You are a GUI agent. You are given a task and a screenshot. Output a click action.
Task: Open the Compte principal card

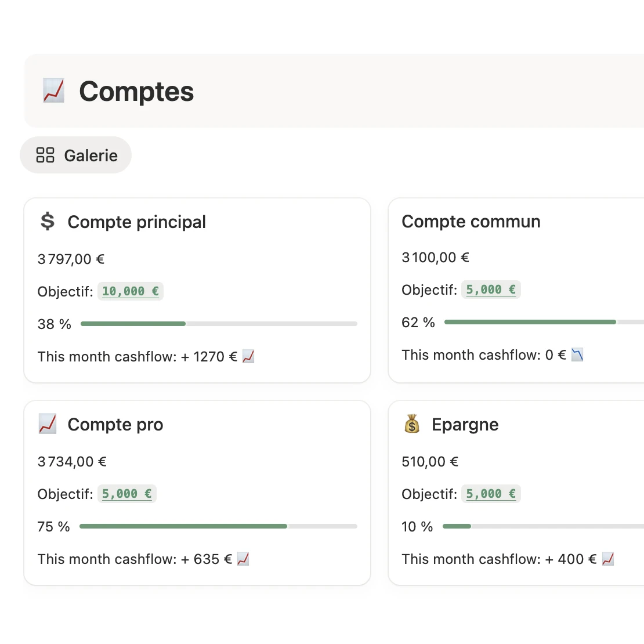pyautogui.click(x=137, y=222)
